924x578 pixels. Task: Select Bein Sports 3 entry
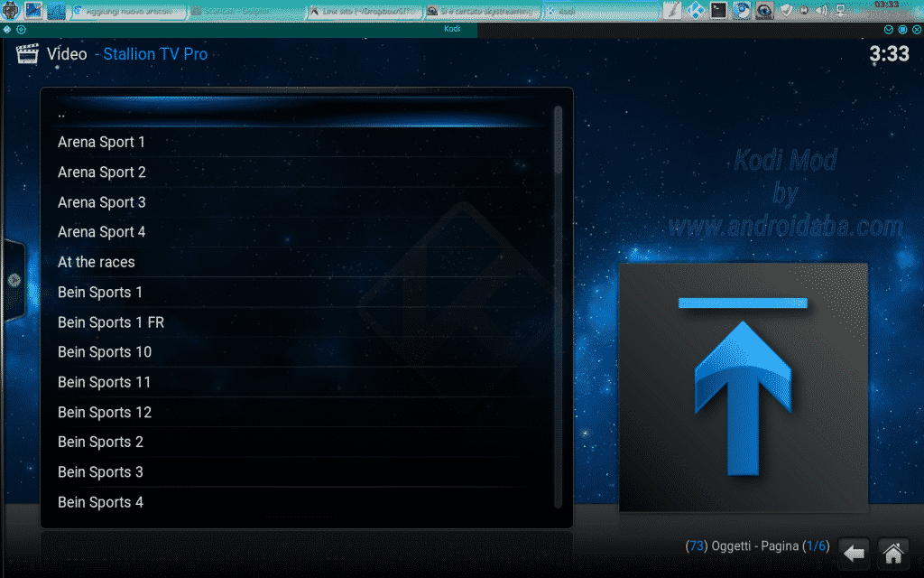(x=298, y=471)
